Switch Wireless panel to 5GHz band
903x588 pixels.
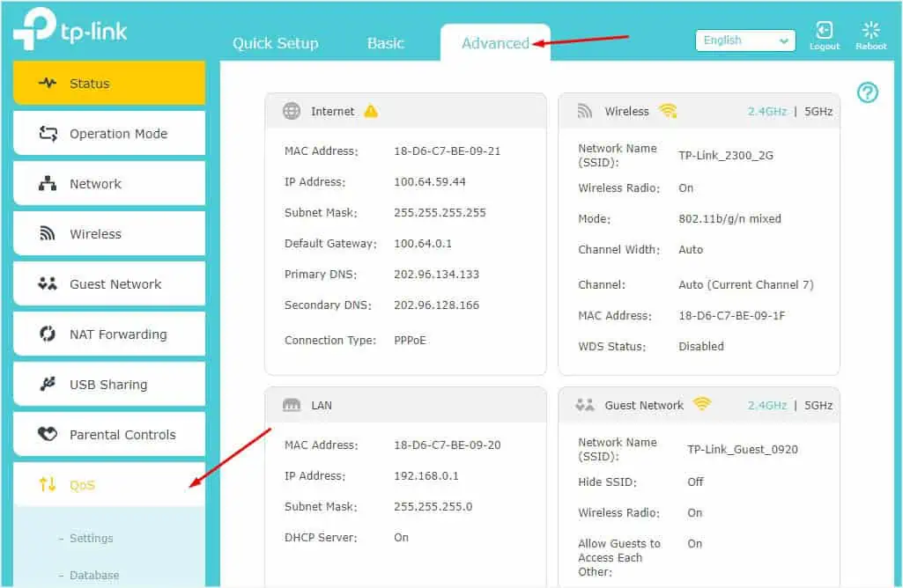[x=818, y=112]
